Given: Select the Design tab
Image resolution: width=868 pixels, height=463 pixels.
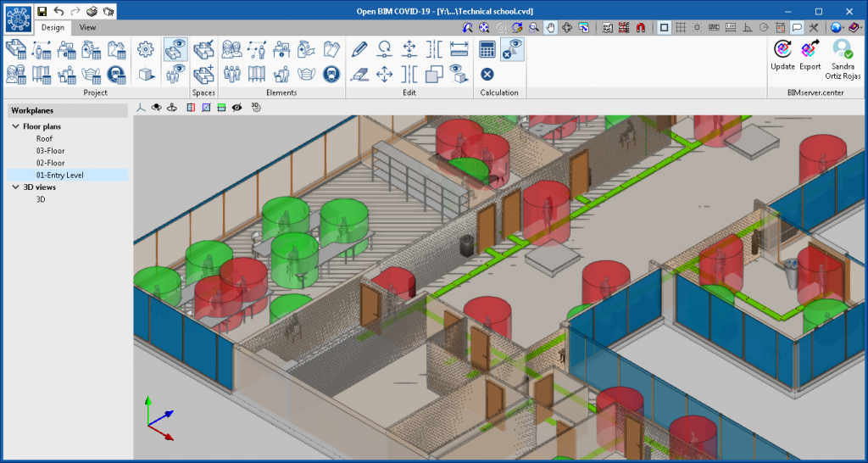Looking at the screenshot, I should click(x=52, y=27).
